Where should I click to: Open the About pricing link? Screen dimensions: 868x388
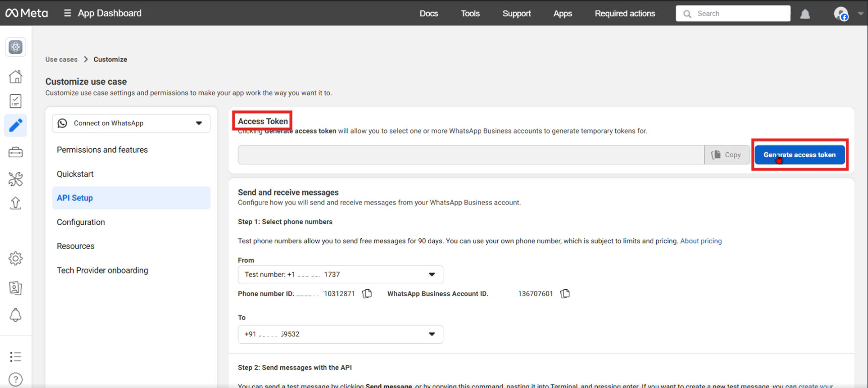[x=701, y=241]
